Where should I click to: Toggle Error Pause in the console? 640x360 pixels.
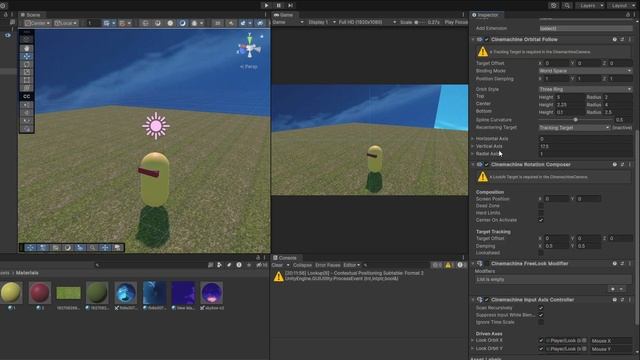tap(328, 265)
